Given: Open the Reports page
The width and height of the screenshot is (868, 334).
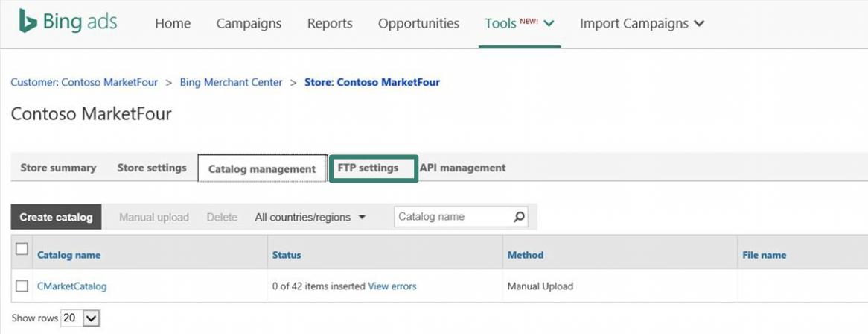Looking at the screenshot, I should [330, 23].
